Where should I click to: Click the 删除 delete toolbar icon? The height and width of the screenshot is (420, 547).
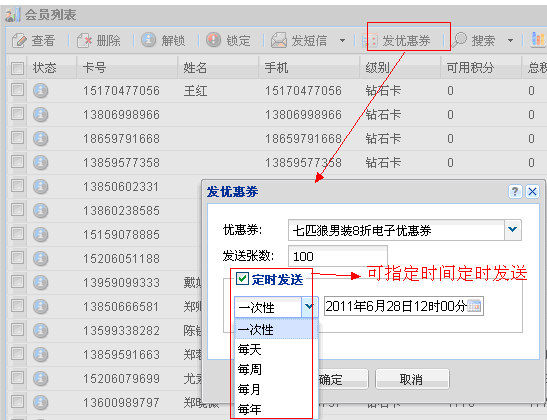pyautogui.click(x=84, y=40)
